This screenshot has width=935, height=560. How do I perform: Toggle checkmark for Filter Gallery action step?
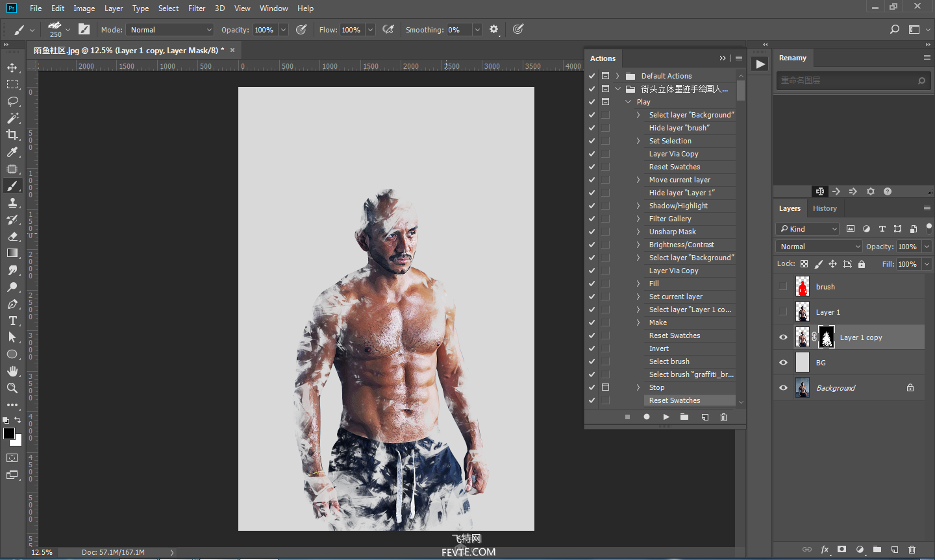[592, 219]
